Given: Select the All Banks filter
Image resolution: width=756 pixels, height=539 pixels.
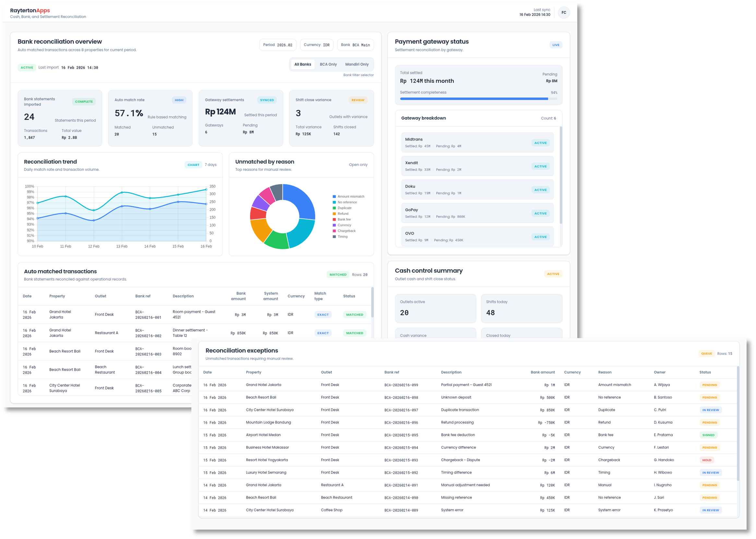Looking at the screenshot, I should tap(303, 64).
